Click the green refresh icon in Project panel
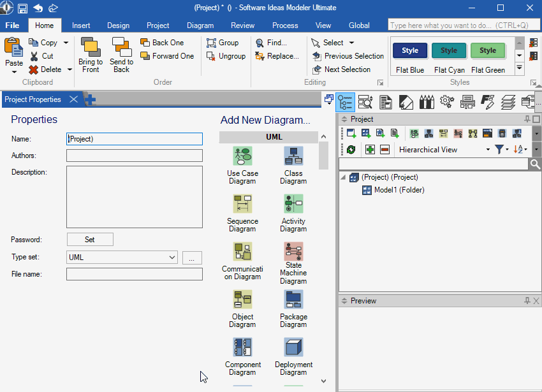The image size is (542, 392). 351,150
